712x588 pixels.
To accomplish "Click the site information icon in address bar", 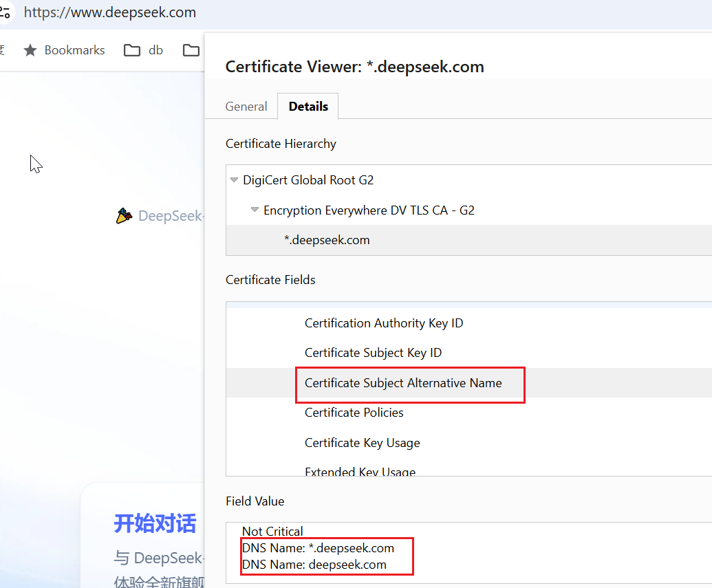I will (5, 12).
